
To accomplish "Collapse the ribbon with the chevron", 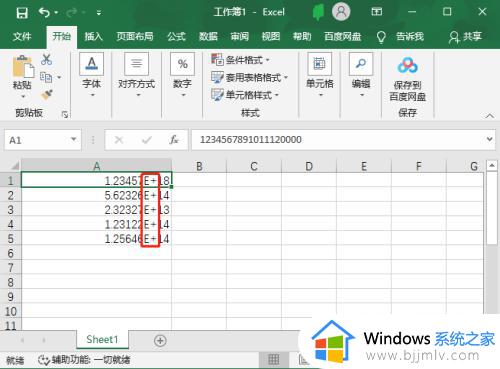I will (x=489, y=116).
